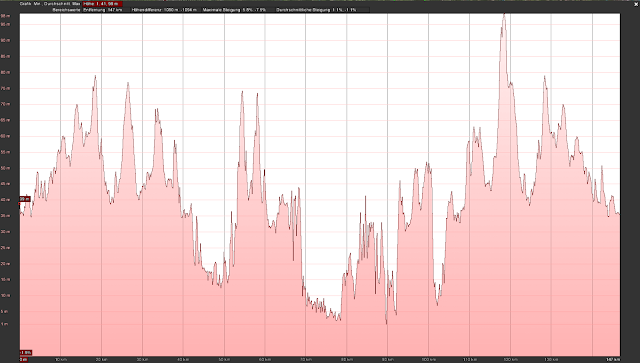Image resolution: width=640 pixels, height=363 pixels.
Task: Click the Durchschnittliche Steigung readout
Action: click(x=316, y=10)
